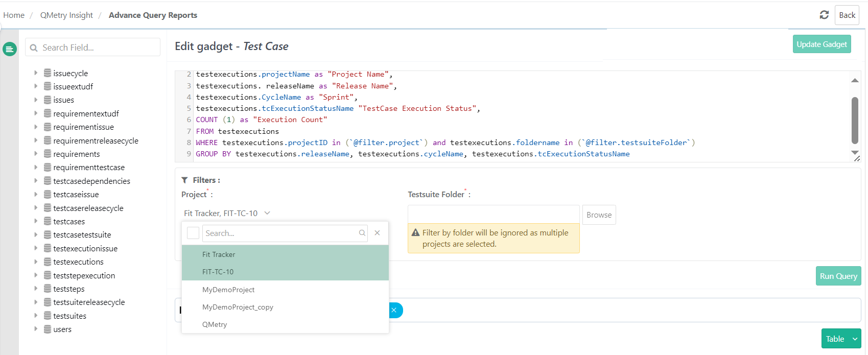This screenshot has height=355, width=868.
Task: Click the query editor scroll up arrow
Action: pos(855,81)
